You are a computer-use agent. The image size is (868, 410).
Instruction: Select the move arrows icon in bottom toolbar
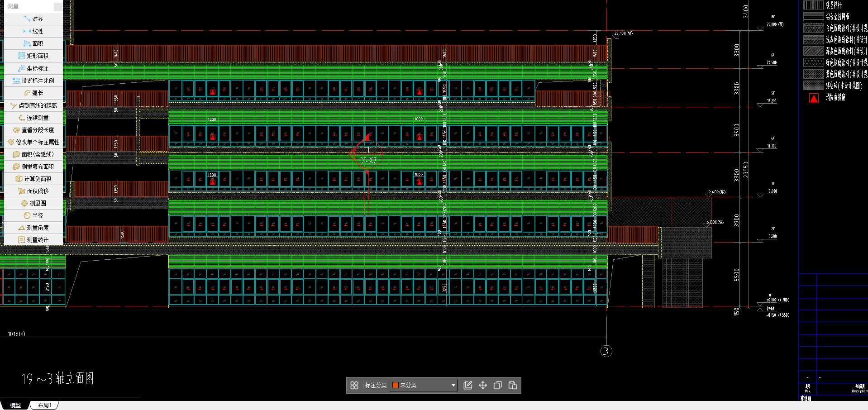click(x=483, y=385)
